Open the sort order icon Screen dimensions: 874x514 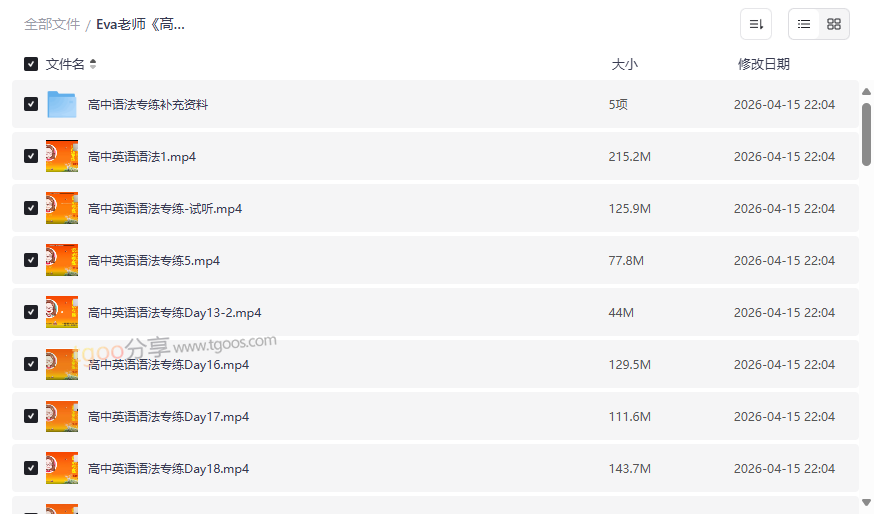756,24
